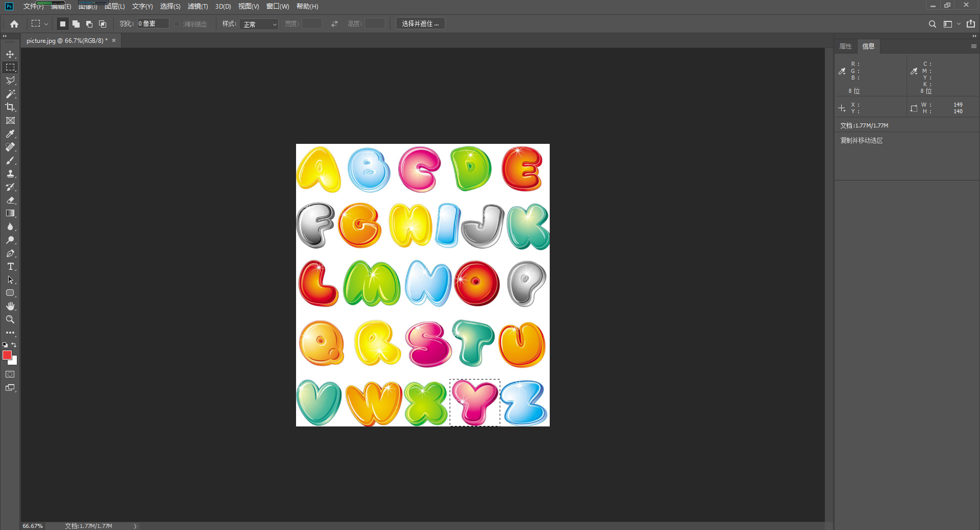Select the Crop tool

click(10, 107)
